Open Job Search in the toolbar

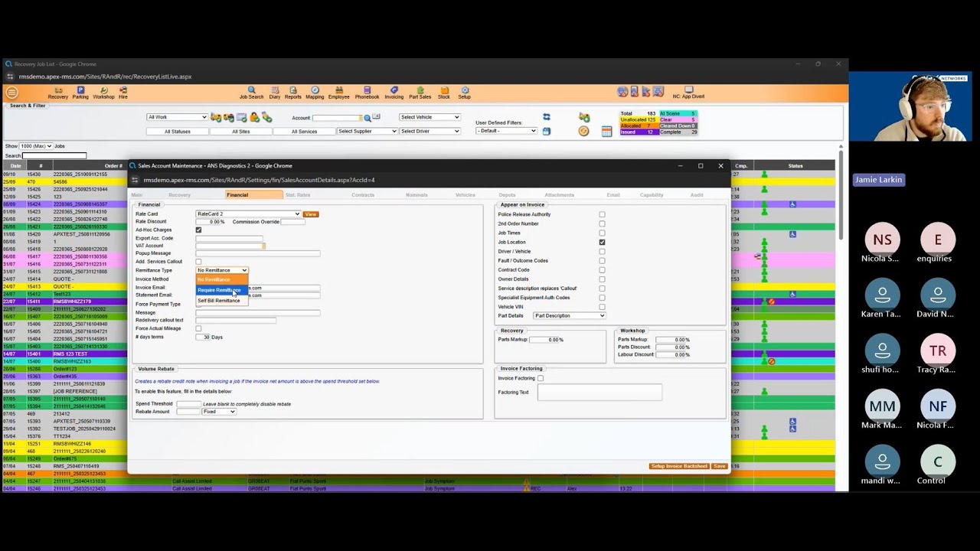[x=251, y=93]
